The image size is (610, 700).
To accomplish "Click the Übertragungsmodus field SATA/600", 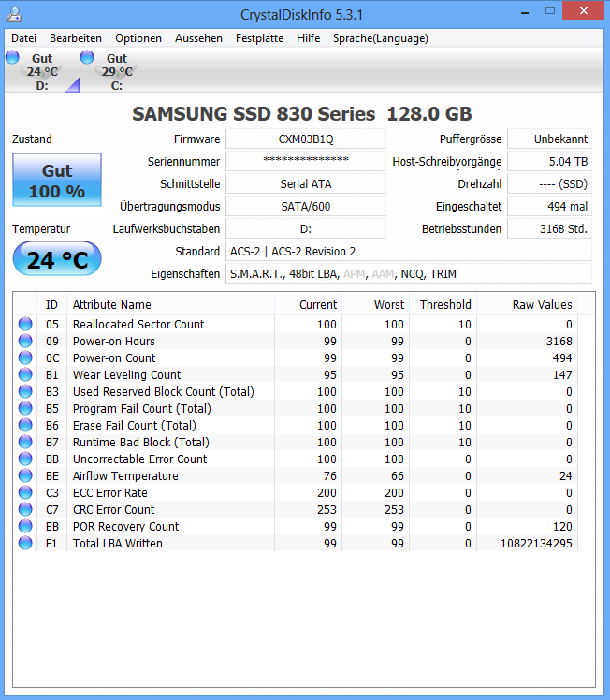I will [306, 206].
